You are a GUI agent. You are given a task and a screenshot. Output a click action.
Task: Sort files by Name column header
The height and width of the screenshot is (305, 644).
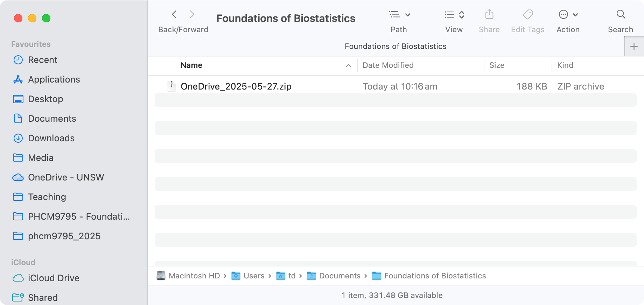point(191,65)
